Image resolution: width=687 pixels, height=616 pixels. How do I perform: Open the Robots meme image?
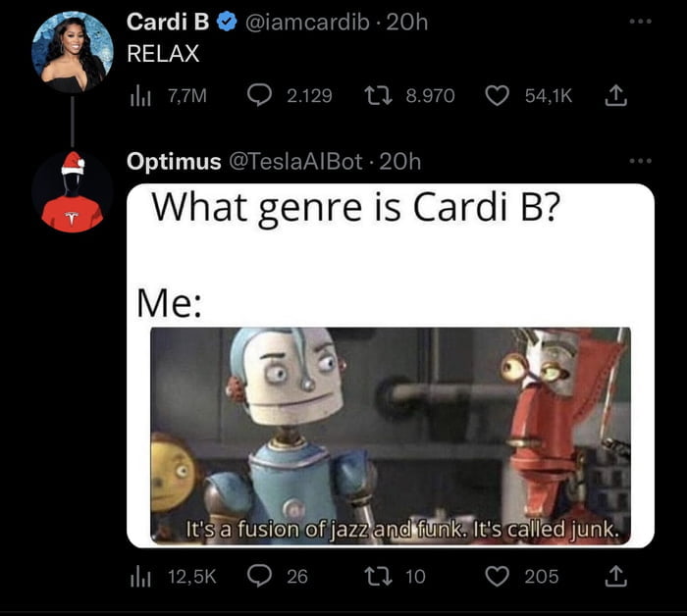click(x=391, y=366)
